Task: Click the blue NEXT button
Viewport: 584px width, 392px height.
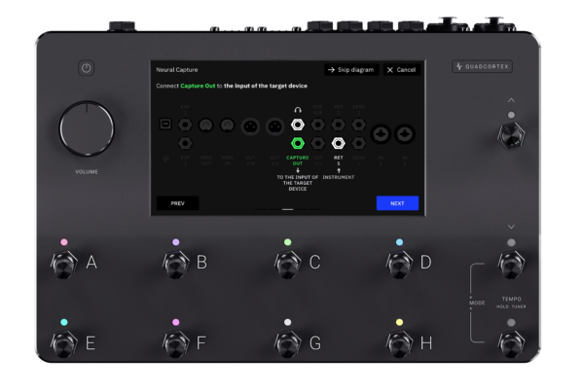Action: 397,203
